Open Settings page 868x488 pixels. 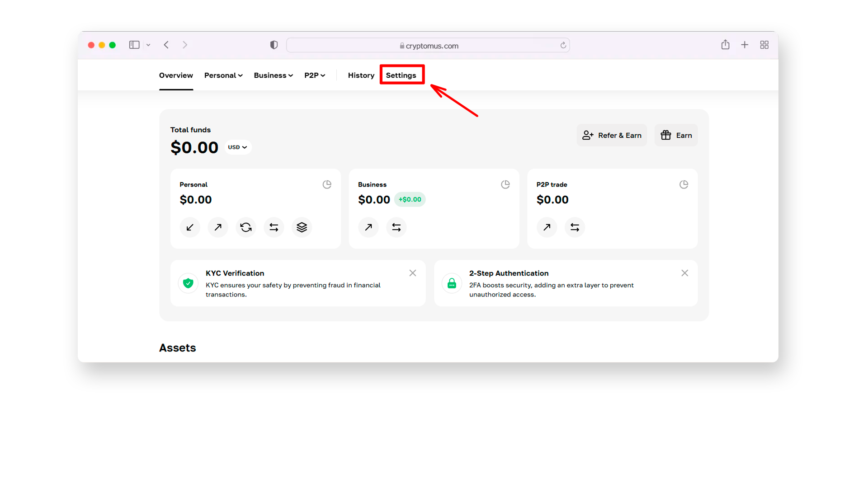pos(401,75)
